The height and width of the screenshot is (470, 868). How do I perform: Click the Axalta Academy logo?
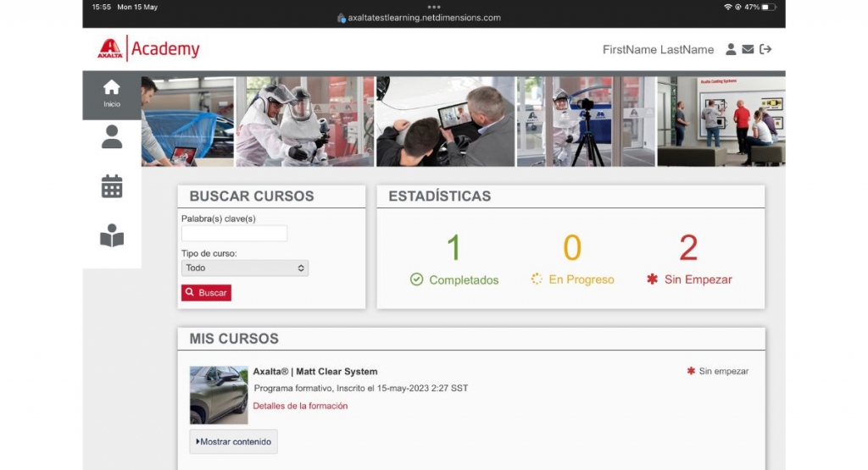coord(149,49)
